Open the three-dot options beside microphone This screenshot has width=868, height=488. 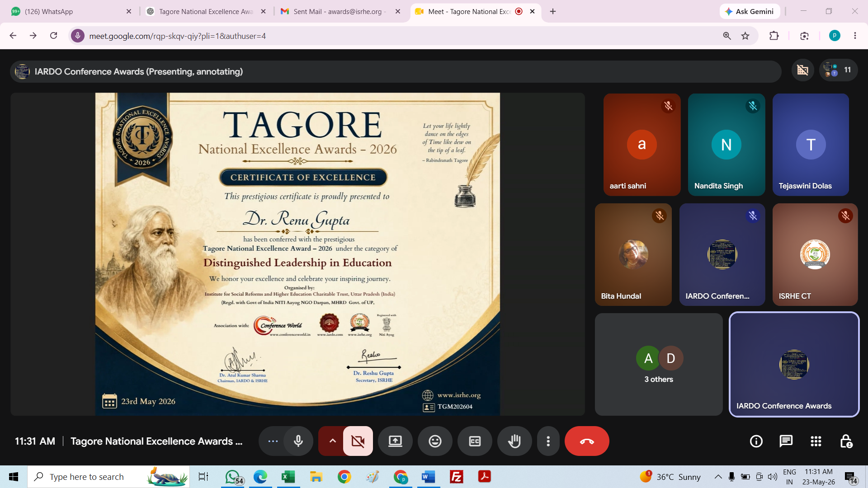pyautogui.click(x=273, y=441)
